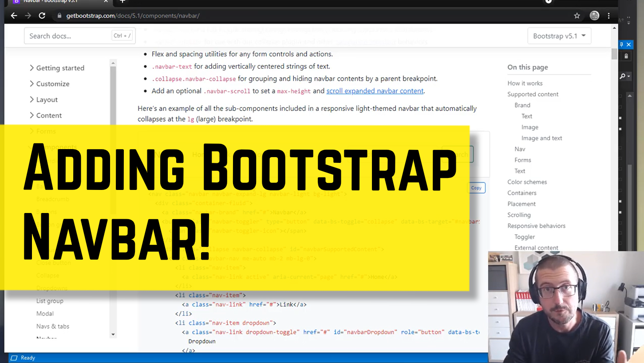Jump to Toggler section
The height and width of the screenshot is (363, 644).
(x=525, y=237)
